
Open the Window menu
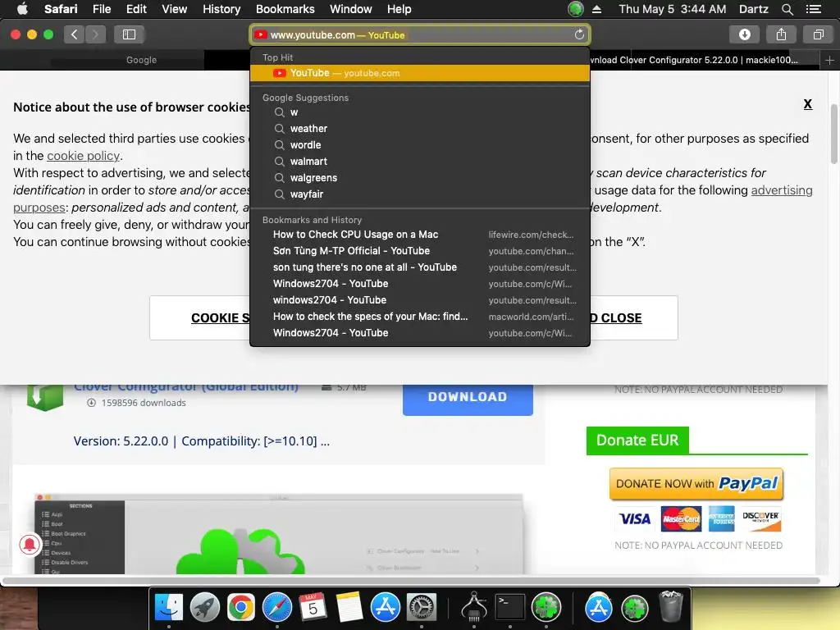click(x=350, y=9)
